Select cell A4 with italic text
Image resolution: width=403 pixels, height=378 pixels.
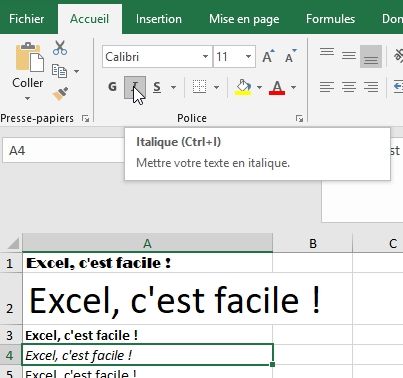point(147,355)
